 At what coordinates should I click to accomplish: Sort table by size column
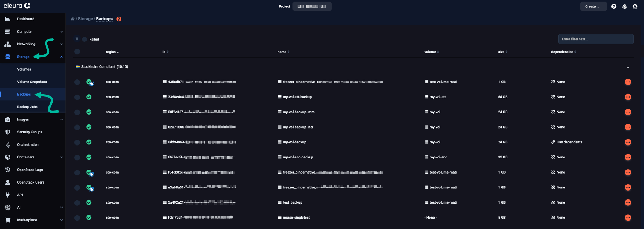[503, 52]
